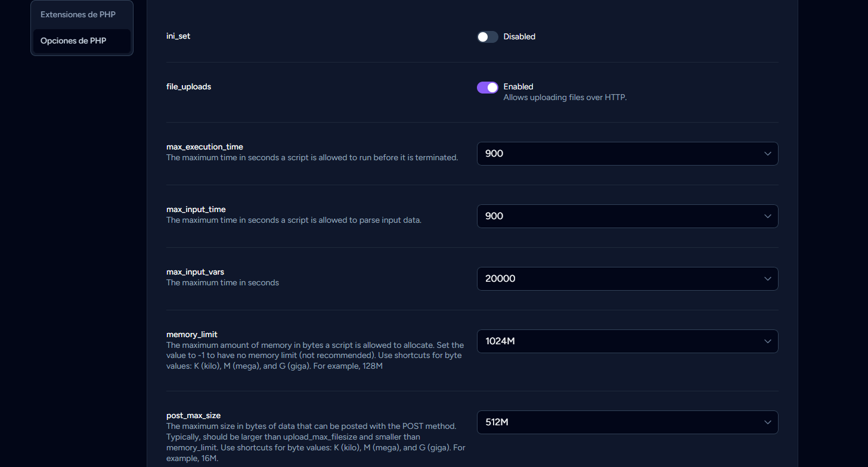Viewport: 868px width, 467px height.
Task: Click the Enabled label beside the file_uploads switch
Action: [x=518, y=87]
